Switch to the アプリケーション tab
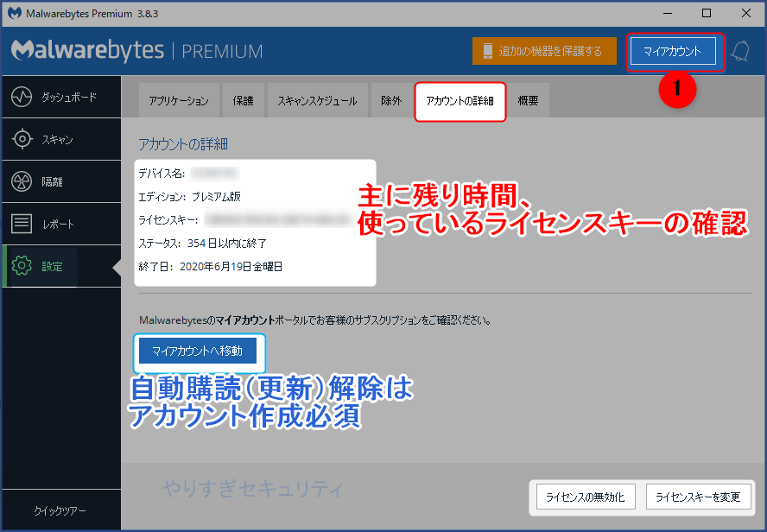This screenshot has width=767, height=532. (179, 101)
